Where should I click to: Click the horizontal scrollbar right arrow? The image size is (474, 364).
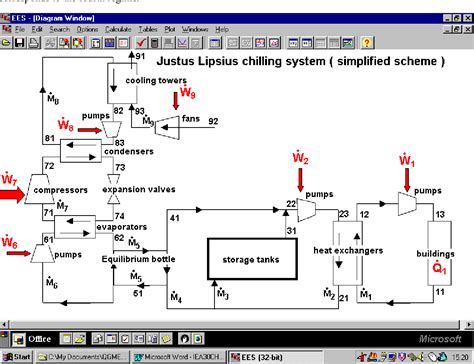(468, 324)
